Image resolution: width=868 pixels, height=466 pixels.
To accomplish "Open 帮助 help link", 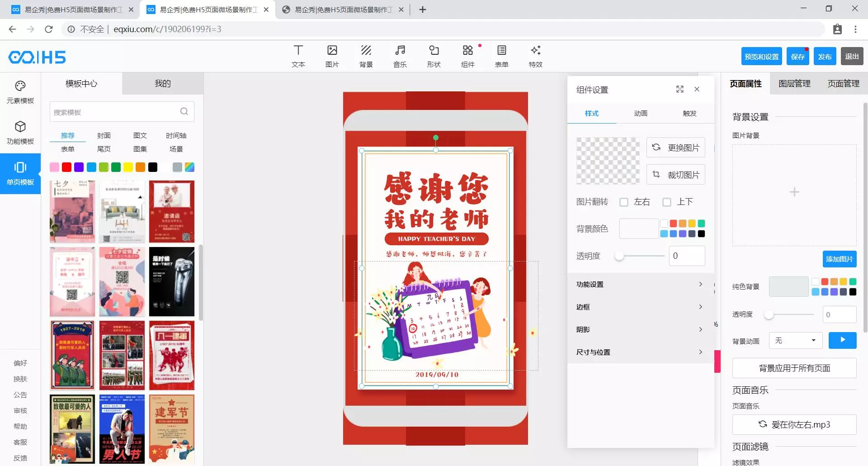I will click(20, 426).
